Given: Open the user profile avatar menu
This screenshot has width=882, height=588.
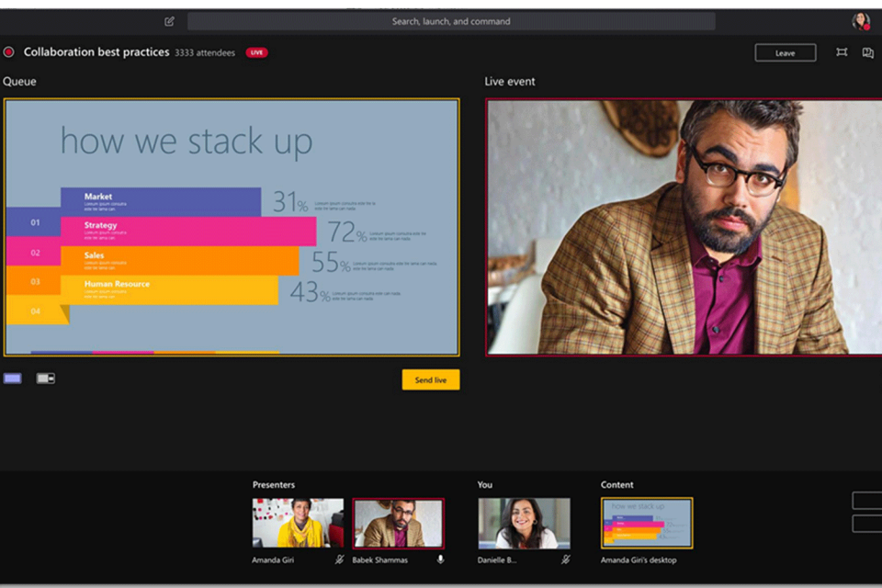Looking at the screenshot, I should 860,21.
